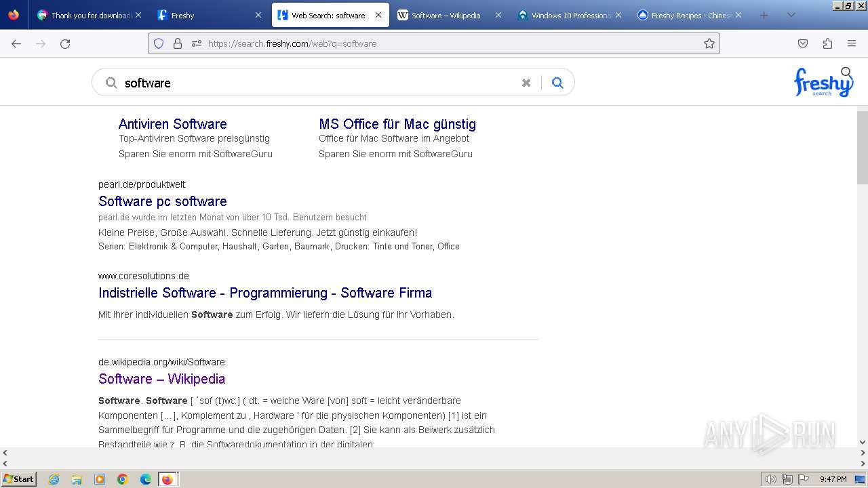Open the network tray icon
Viewport: 868px width, 488px height.
[x=787, y=479]
